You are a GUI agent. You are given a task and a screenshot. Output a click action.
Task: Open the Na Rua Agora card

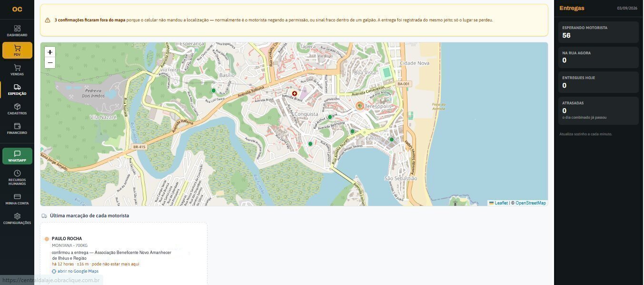(x=598, y=57)
